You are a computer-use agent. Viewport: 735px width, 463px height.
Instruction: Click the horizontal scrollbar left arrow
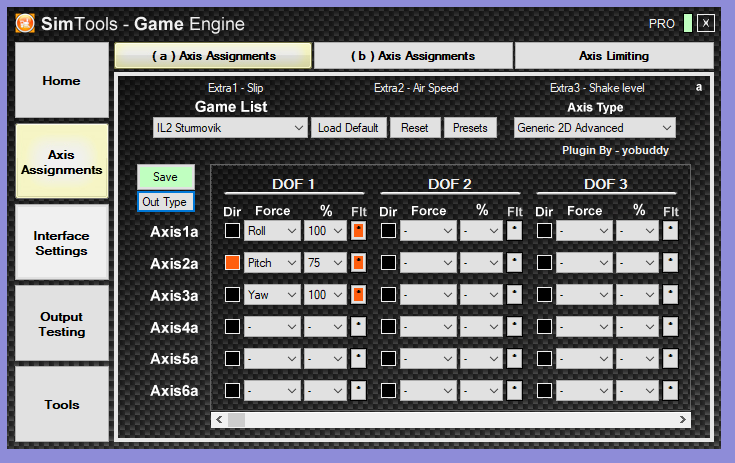[219, 419]
